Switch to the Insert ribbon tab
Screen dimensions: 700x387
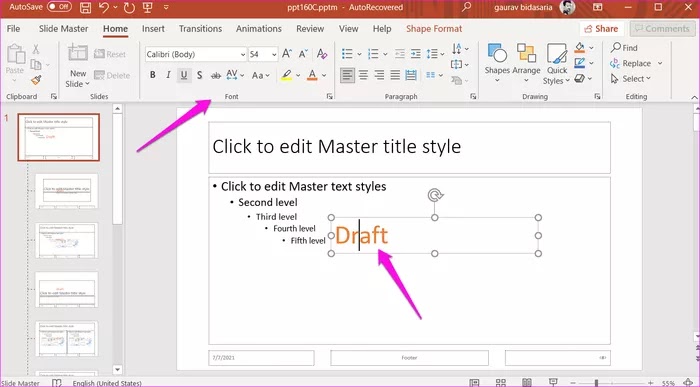(x=153, y=29)
